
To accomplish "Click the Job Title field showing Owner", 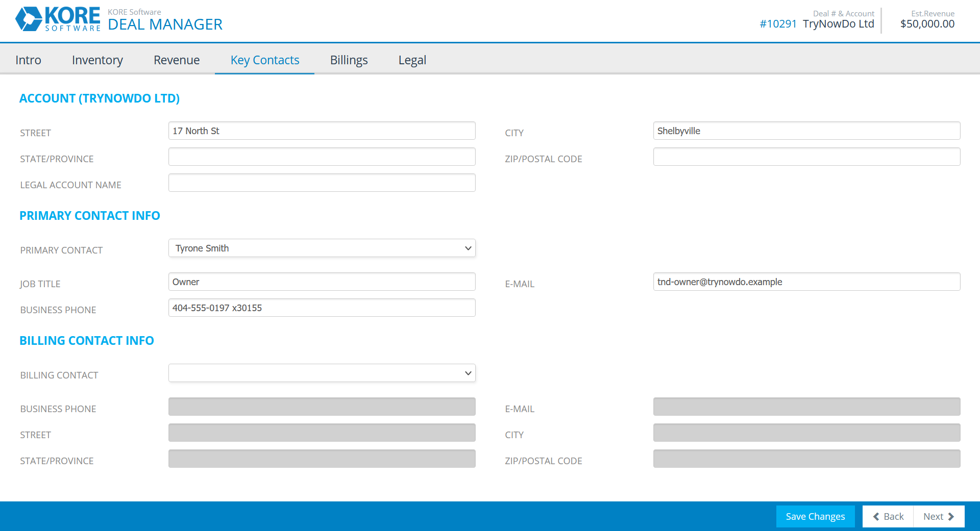I will point(322,282).
